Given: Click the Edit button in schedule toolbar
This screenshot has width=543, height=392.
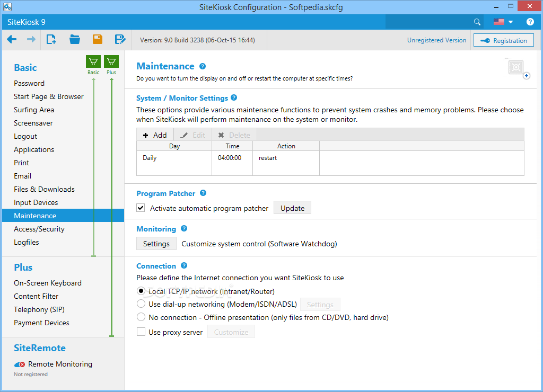Looking at the screenshot, I should (x=193, y=135).
